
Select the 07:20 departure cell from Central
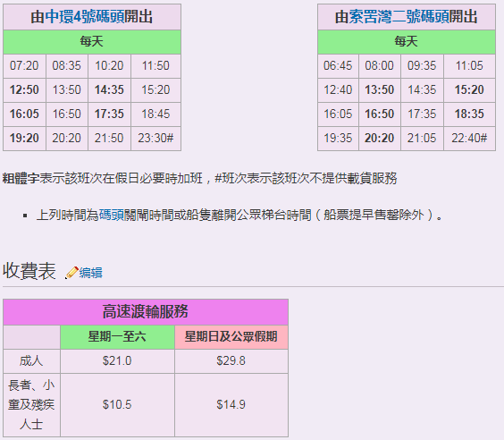[x=24, y=66]
